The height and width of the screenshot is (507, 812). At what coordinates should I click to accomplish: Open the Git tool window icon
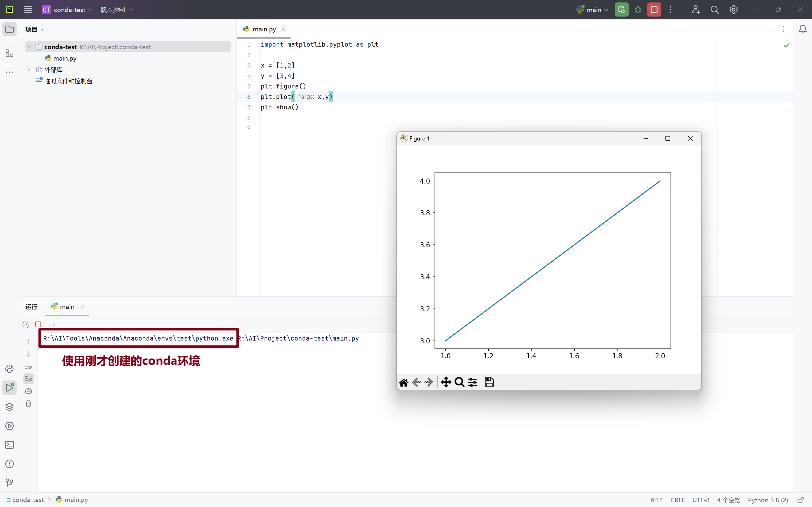(x=10, y=483)
